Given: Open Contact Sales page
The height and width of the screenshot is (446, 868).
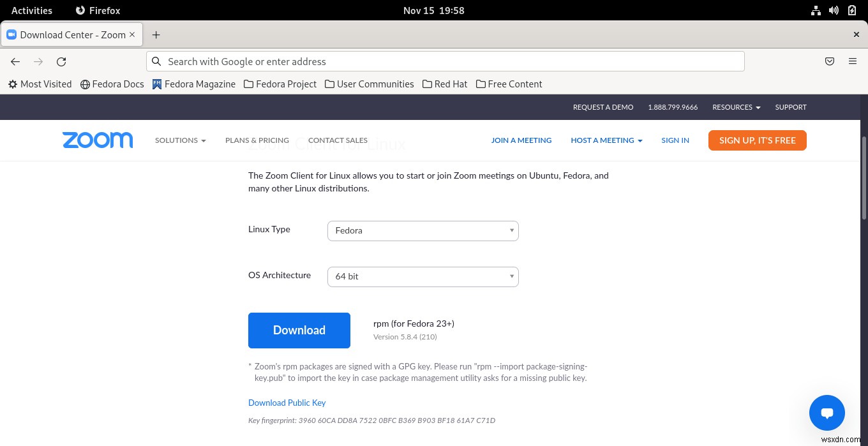Looking at the screenshot, I should point(338,140).
